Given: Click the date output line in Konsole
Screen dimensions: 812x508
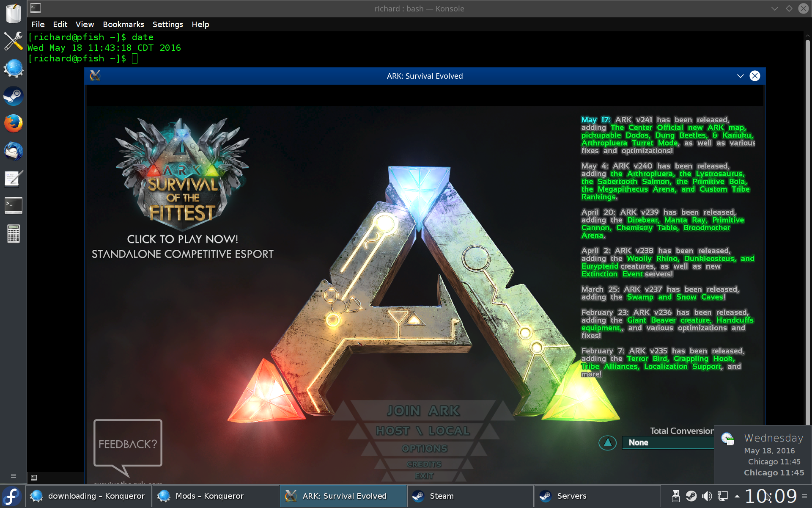Looking at the screenshot, I should 104,48.
